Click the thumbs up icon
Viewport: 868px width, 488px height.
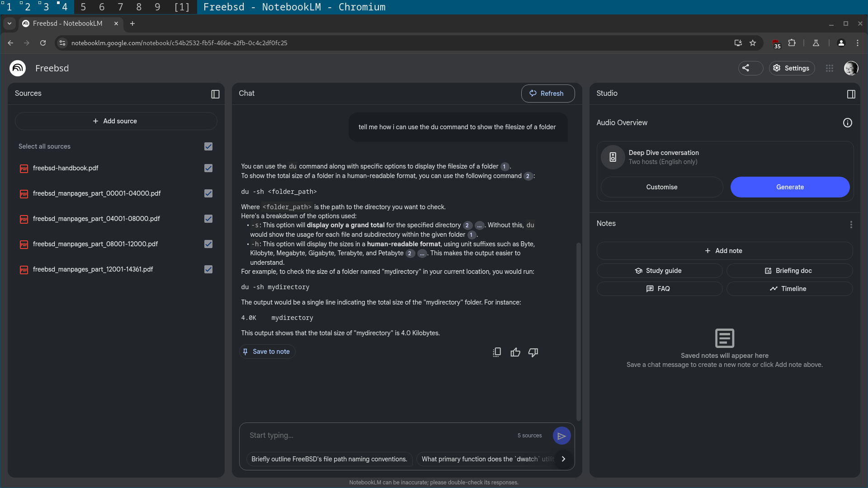pos(515,352)
